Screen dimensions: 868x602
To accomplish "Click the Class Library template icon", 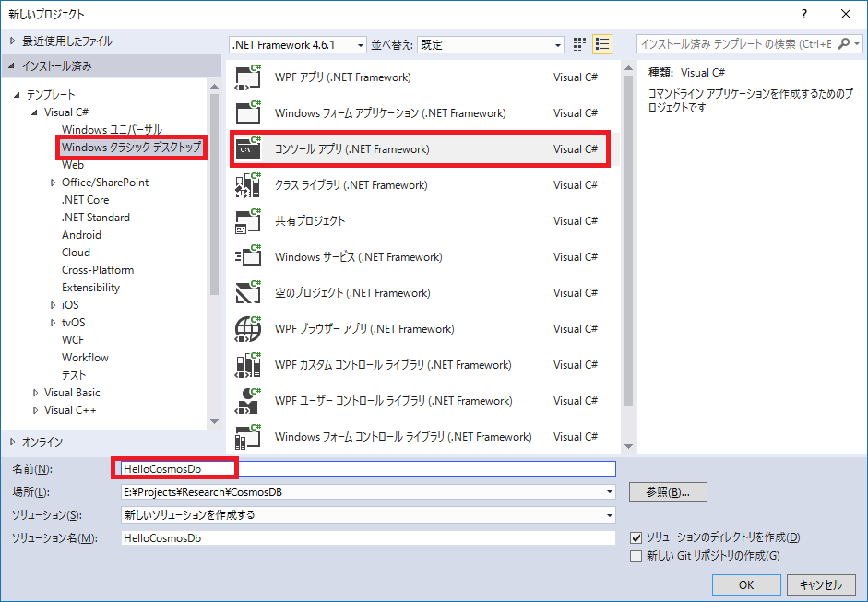I will pos(248,185).
